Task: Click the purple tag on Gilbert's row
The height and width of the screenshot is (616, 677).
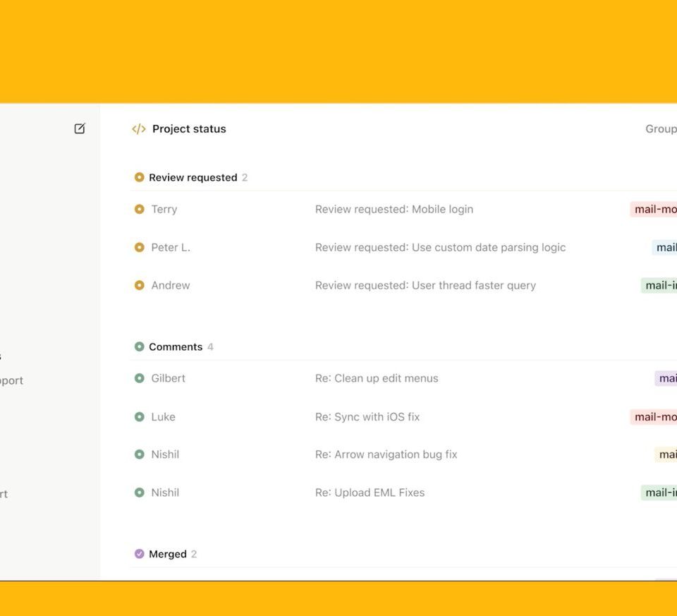Action: click(x=666, y=379)
